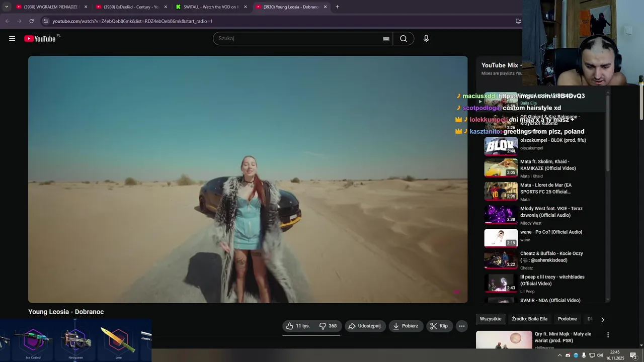Viewport: 644px width, 362px height.
Task: Play Cheatz & Buffalo - Kocie Oczy
Action: point(551,257)
